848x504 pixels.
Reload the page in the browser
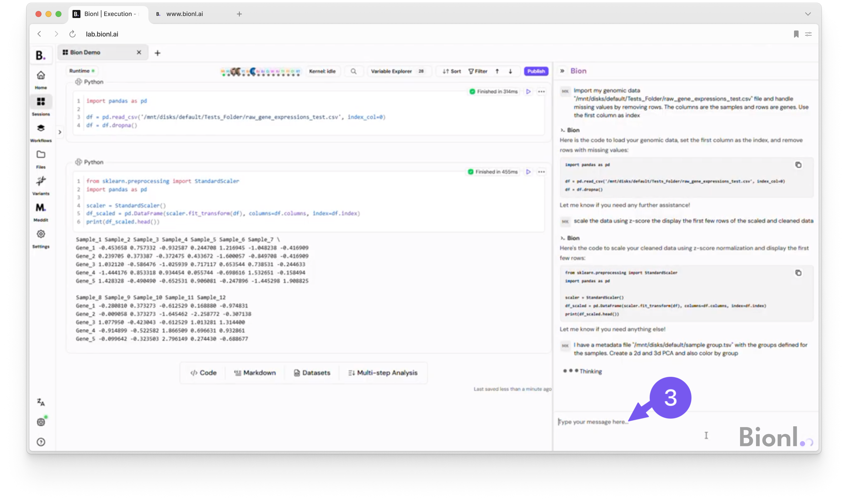coord(72,34)
